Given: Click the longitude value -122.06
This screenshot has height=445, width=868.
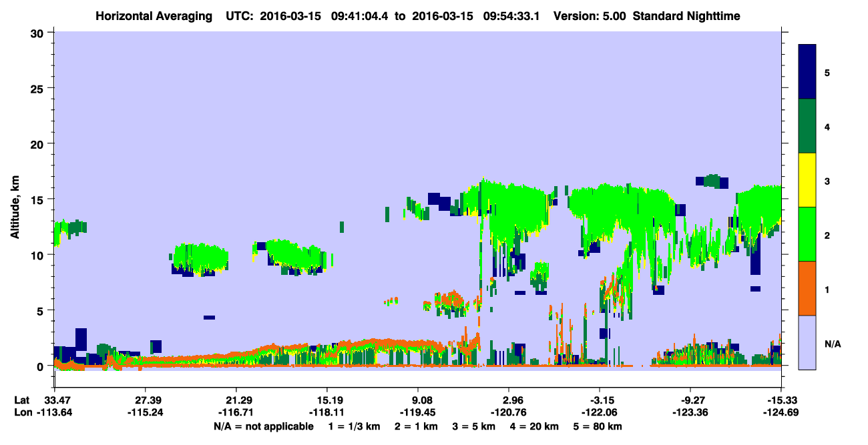Looking at the screenshot, I should click(600, 412).
